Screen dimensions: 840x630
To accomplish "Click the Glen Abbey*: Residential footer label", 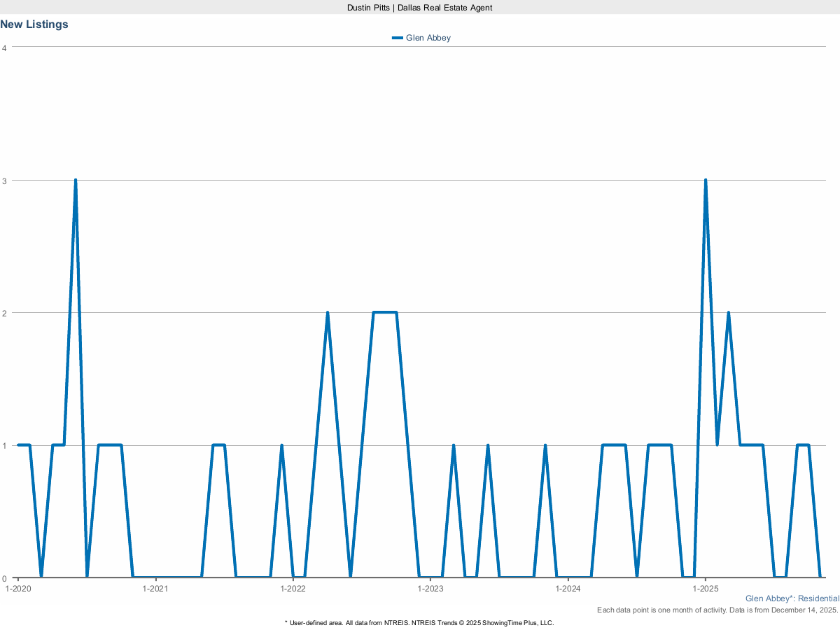I will coord(792,598).
